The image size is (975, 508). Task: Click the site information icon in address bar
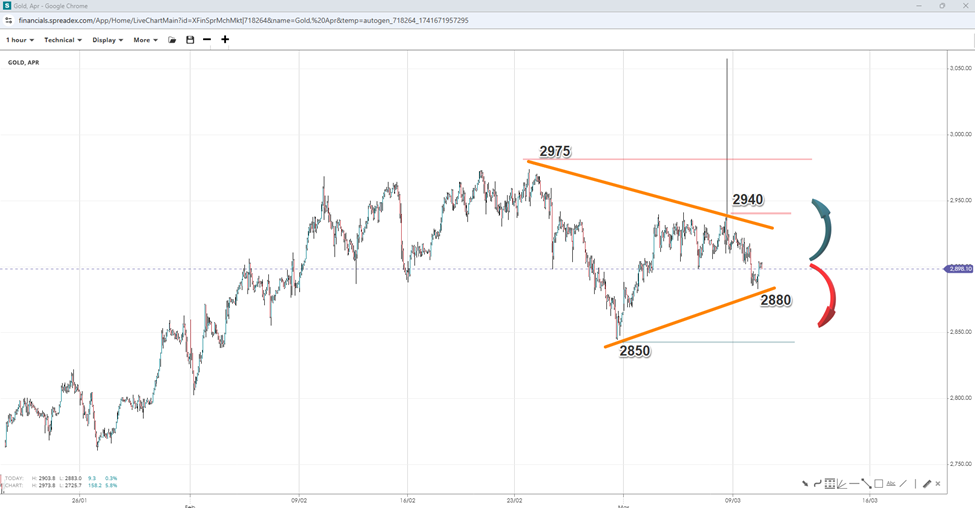click(10, 20)
